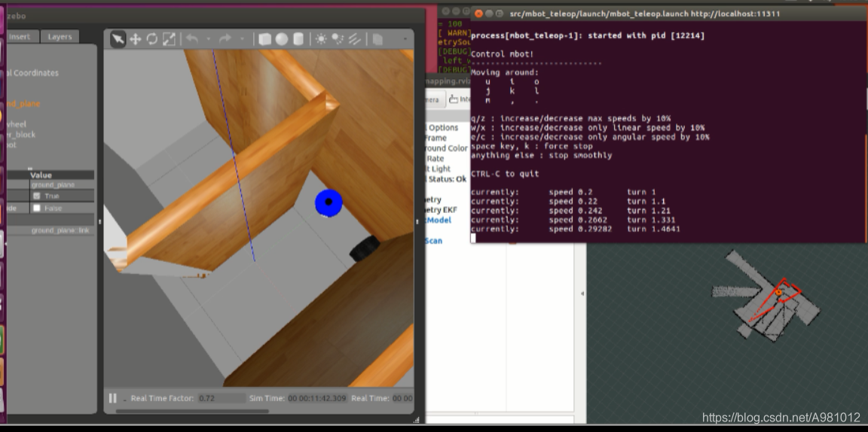Click the Redo arrow in Gazebo toolbar
868x432 pixels.
tap(225, 39)
